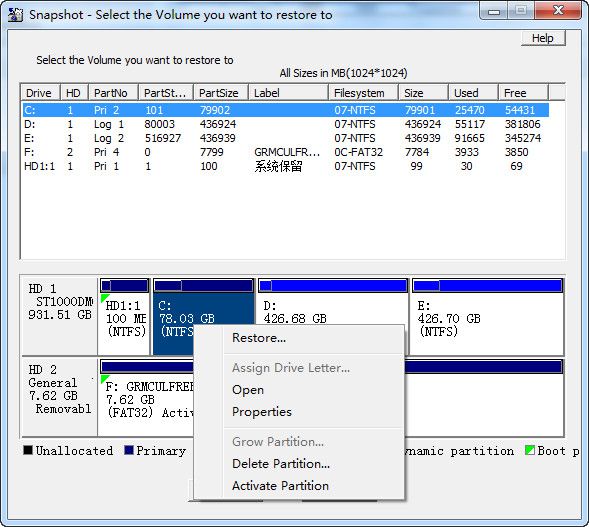This screenshot has height=527, width=589.
Task: Click the green boot flag on HD1:1
Action: tap(104, 298)
